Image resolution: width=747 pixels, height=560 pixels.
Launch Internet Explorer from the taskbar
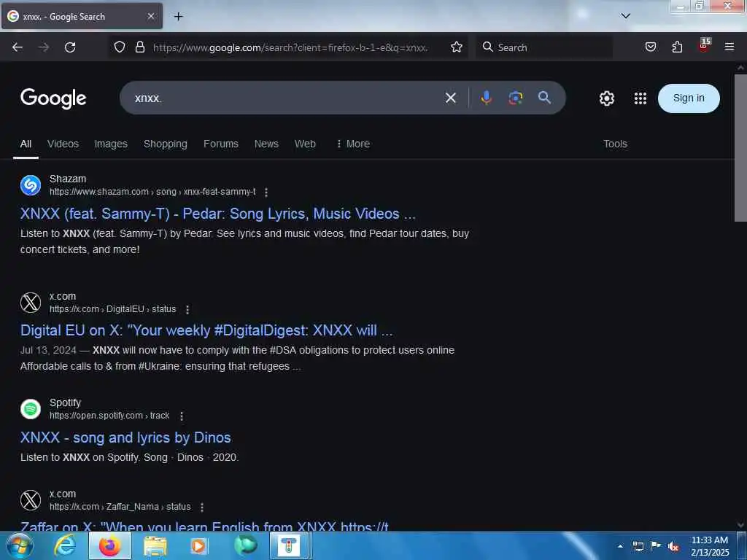[x=65, y=546]
